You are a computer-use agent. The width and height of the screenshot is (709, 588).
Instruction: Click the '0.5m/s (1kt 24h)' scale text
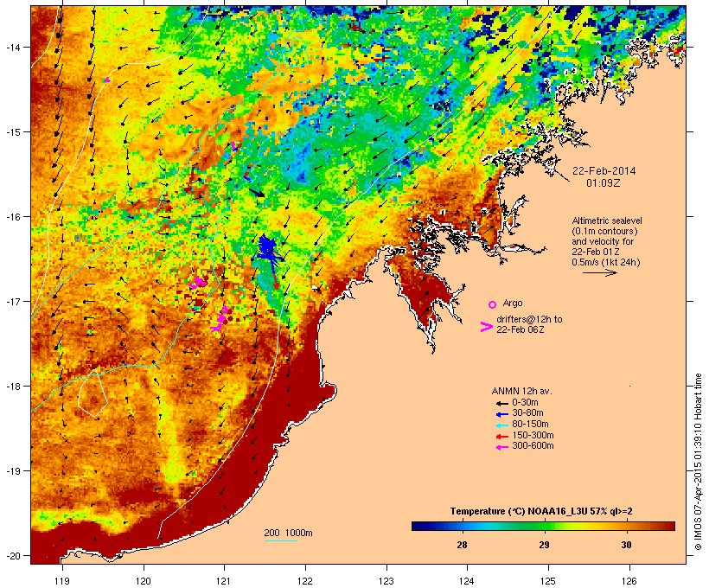coord(606,262)
